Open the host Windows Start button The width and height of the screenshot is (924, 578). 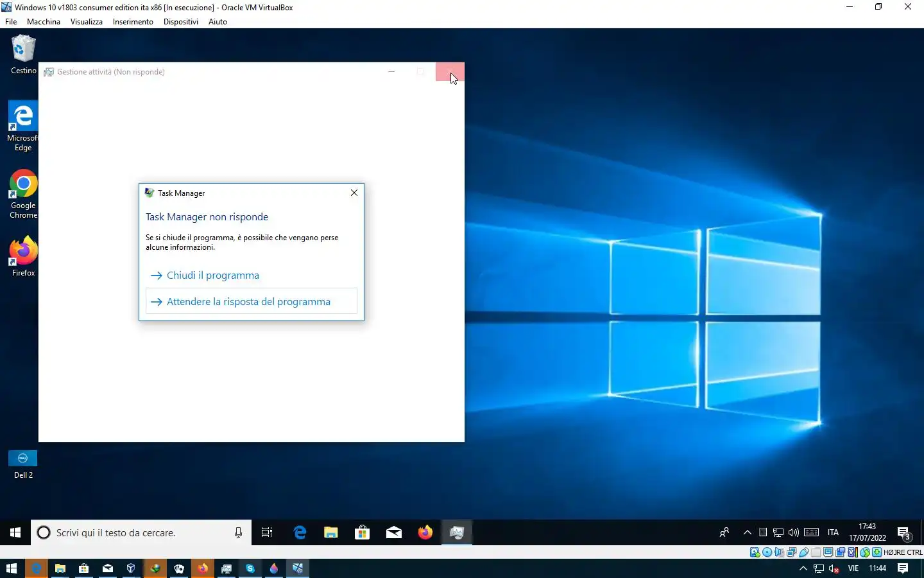click(x=11, y=568)
